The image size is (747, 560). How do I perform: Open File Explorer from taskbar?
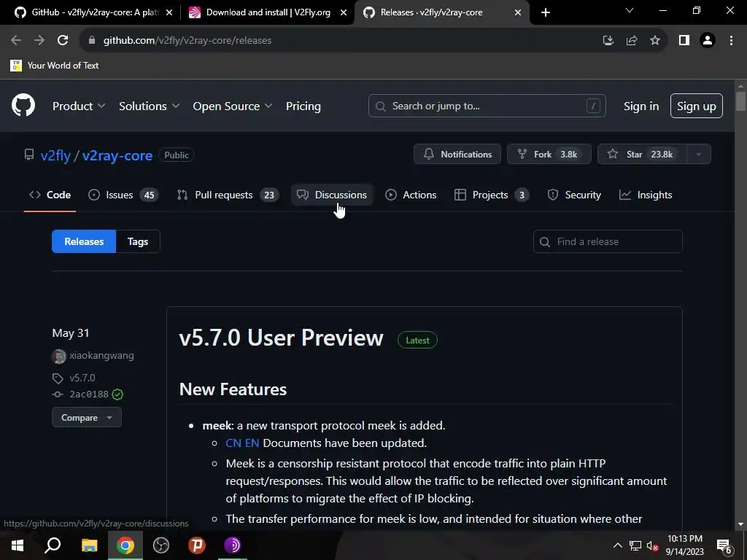point(89,545)
